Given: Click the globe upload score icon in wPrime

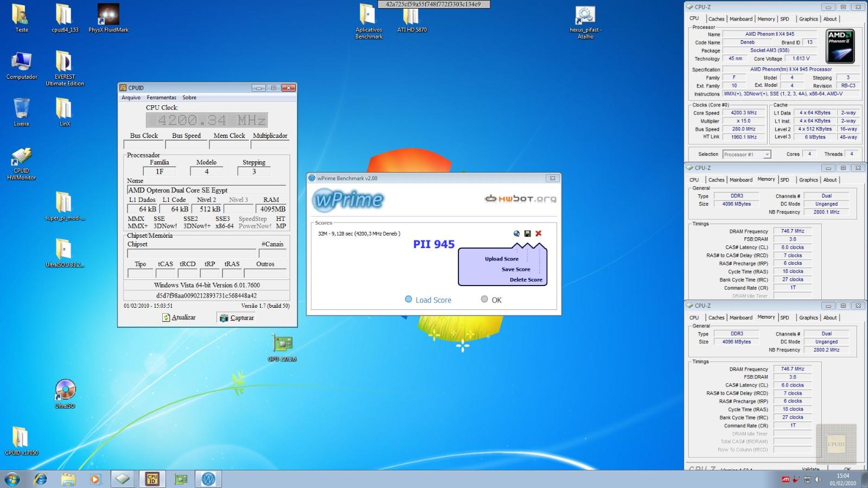Looking at the screenshot, I should click(516, 233).
